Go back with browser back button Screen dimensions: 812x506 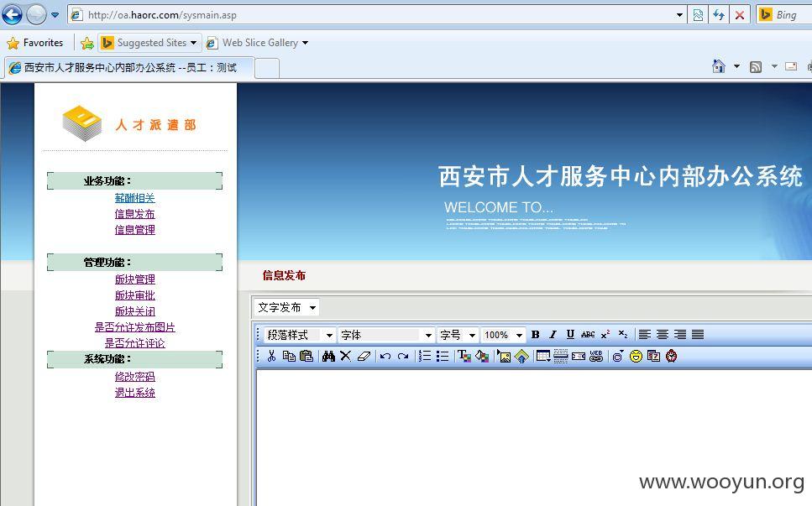pyautogui.click(x=12, y=14)
